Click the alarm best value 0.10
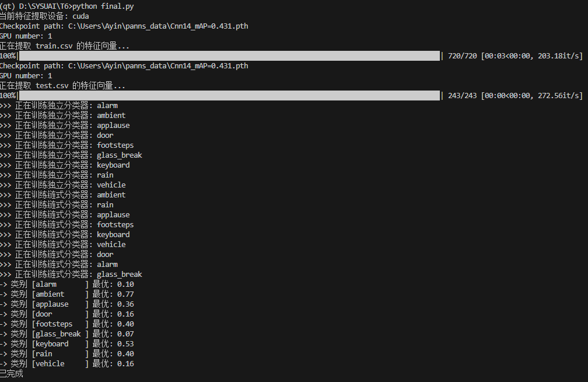588x382 pixels. click(125, 284)
